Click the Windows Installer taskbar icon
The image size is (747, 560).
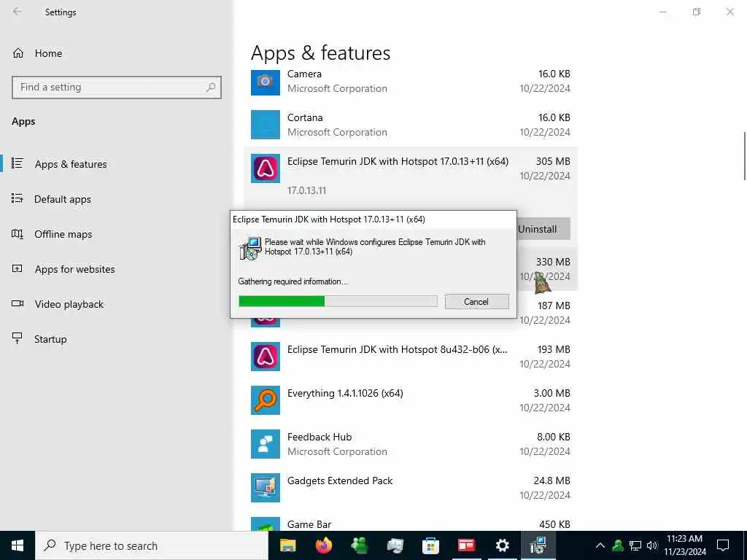click(538, 545)
